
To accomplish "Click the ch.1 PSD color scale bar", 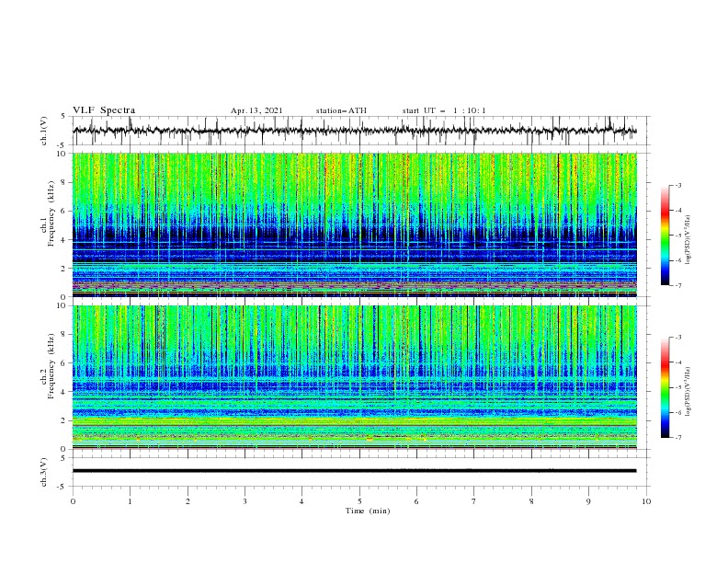I will coord(665,235).
